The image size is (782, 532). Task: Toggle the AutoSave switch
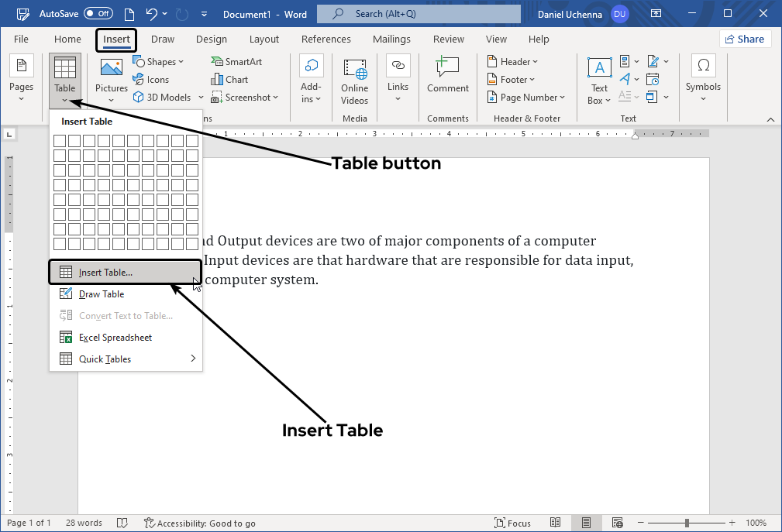(x=98, y=14)
